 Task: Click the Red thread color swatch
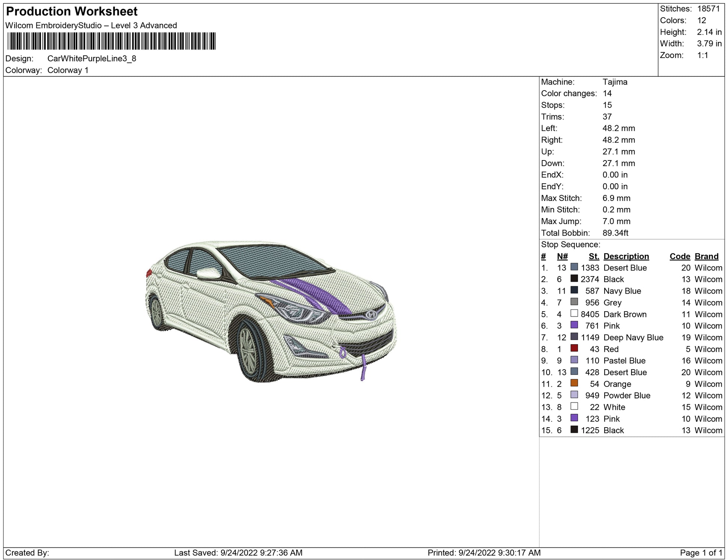(x=574, y=348)
